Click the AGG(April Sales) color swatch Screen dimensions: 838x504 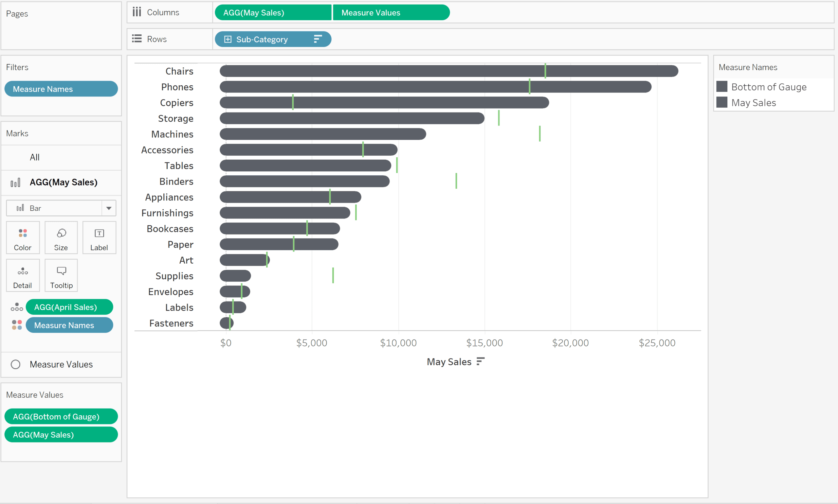pos(17,307)
